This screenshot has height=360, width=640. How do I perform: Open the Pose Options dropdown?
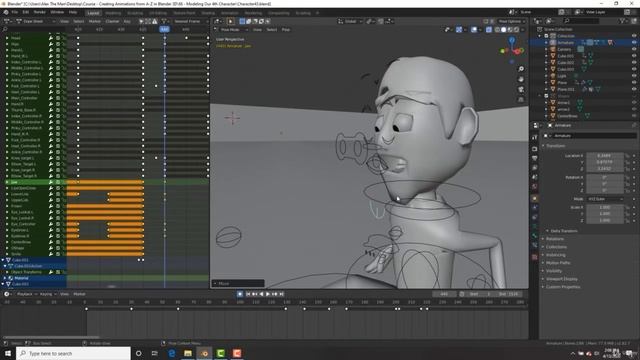[x=510, y=21]
